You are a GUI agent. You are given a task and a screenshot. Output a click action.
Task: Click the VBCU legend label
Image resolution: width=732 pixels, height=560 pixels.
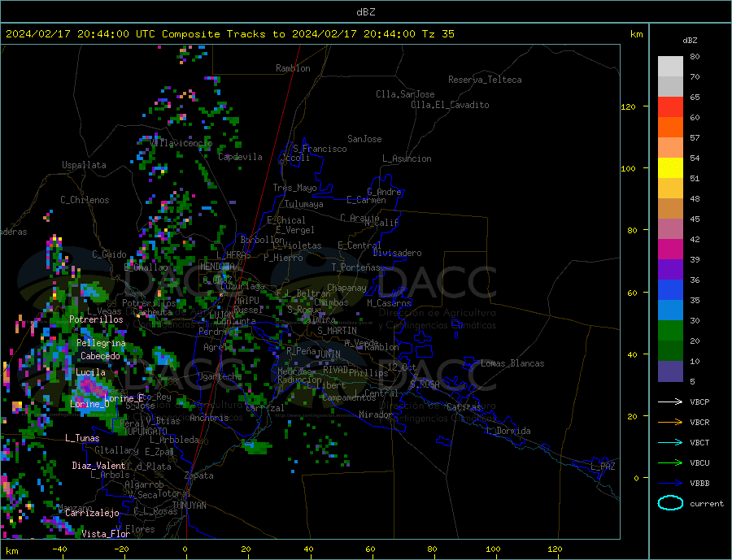point(699,463)
